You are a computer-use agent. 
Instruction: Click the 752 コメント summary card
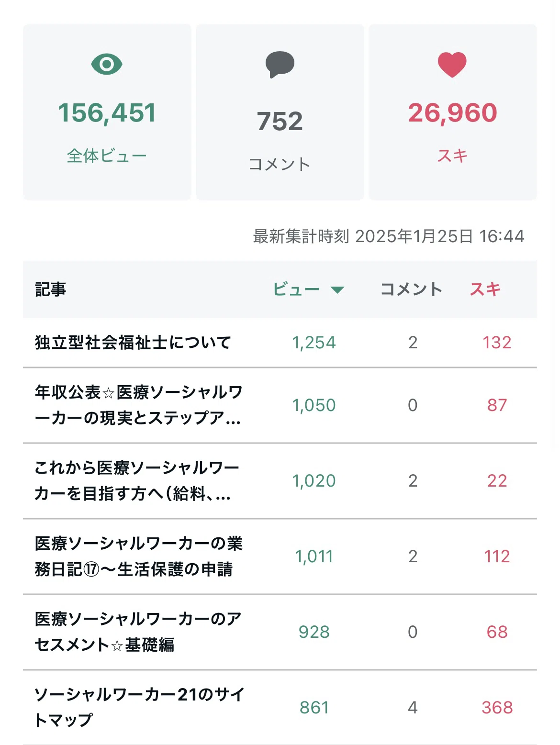click(280, 112)
